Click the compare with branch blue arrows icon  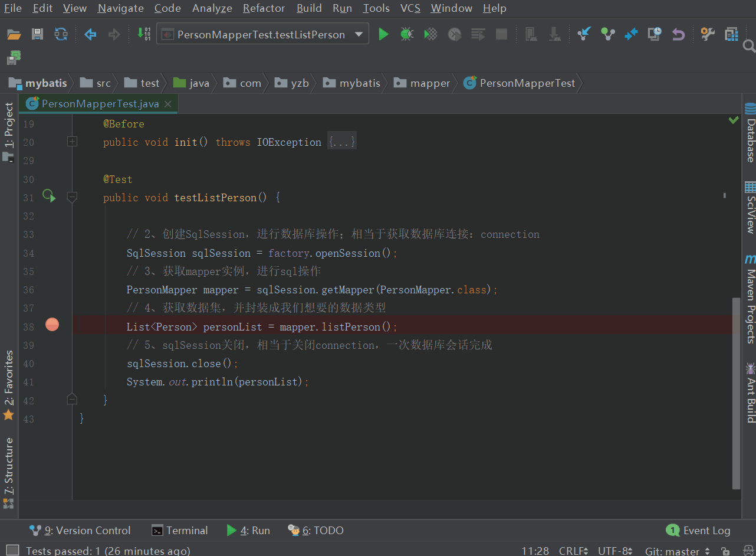click(x=631, y=34)
